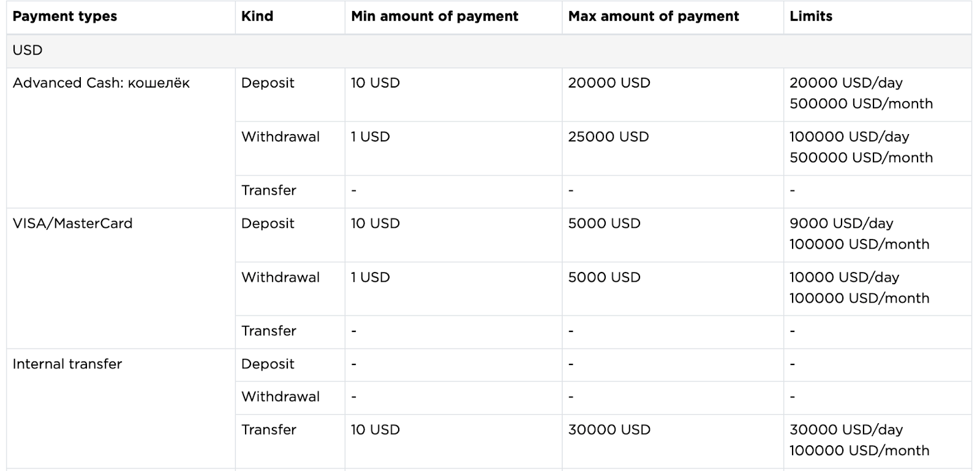Select the VISA/MasterCard payment type cell
The image size is (980, 471).
[121, 278]
